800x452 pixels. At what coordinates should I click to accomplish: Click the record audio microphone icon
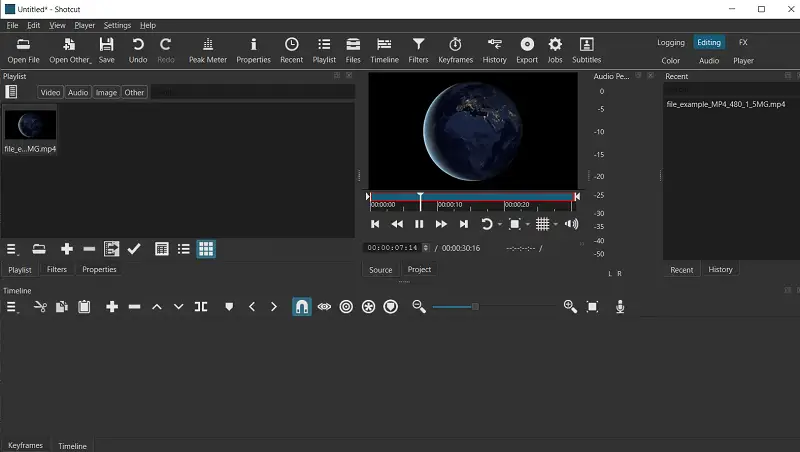pos(620,307)
